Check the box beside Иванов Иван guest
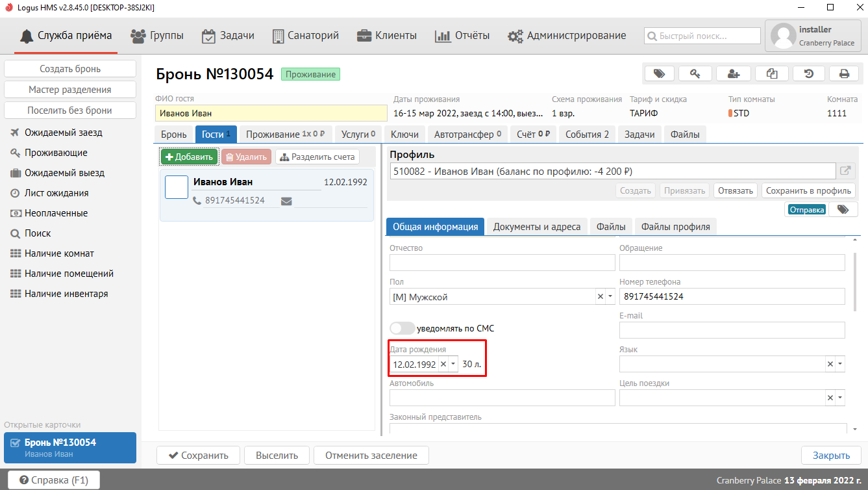The width and height of the screenshot is (868, 490). [176, 187]
